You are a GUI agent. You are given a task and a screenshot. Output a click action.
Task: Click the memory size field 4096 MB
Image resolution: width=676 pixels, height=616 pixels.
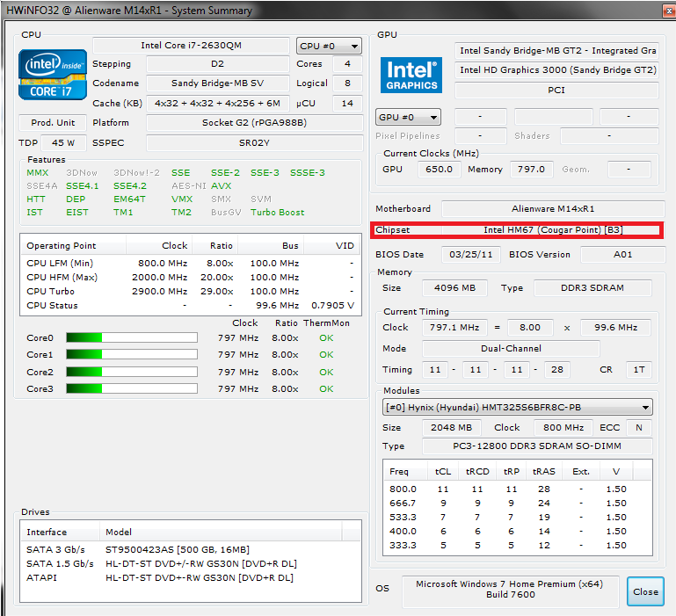(454, 288)
